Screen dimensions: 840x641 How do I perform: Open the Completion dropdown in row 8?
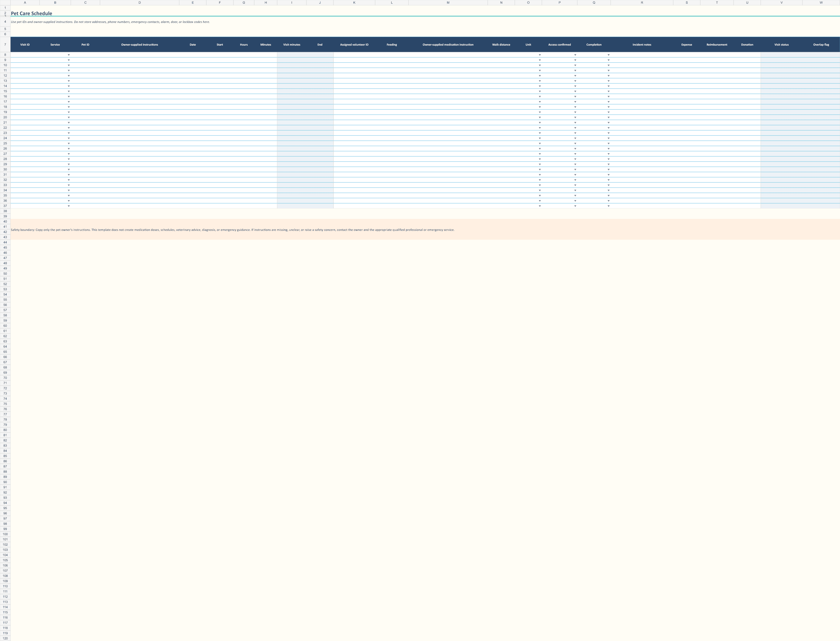coord(608,55)
